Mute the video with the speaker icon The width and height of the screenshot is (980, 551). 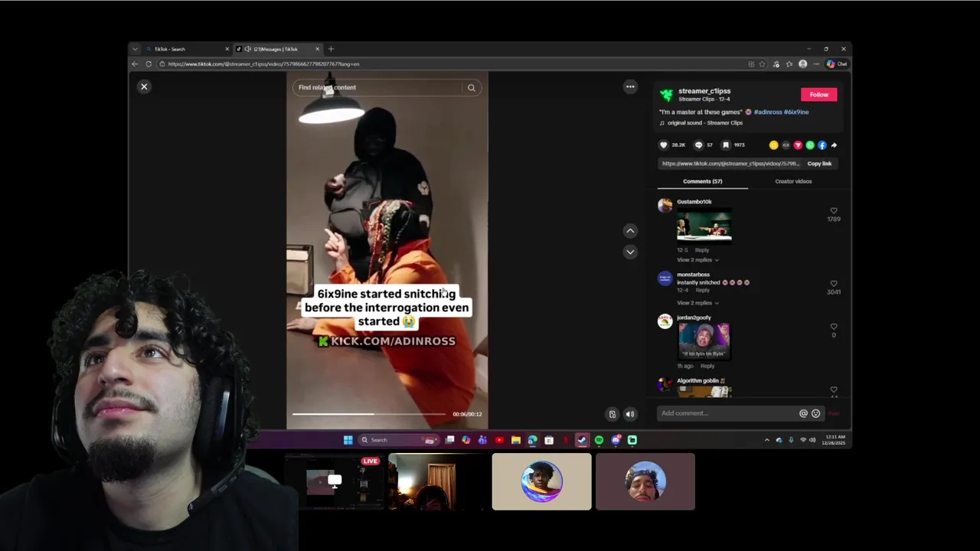630,414
